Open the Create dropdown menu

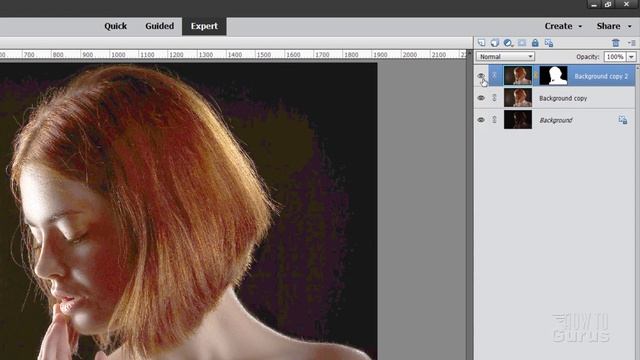click(563, 26)
